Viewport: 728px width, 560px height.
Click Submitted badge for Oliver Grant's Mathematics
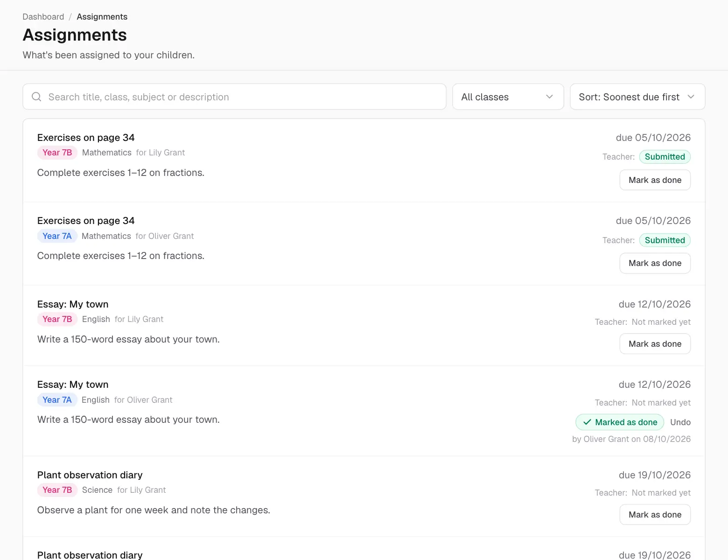click(x=665, y=240)
